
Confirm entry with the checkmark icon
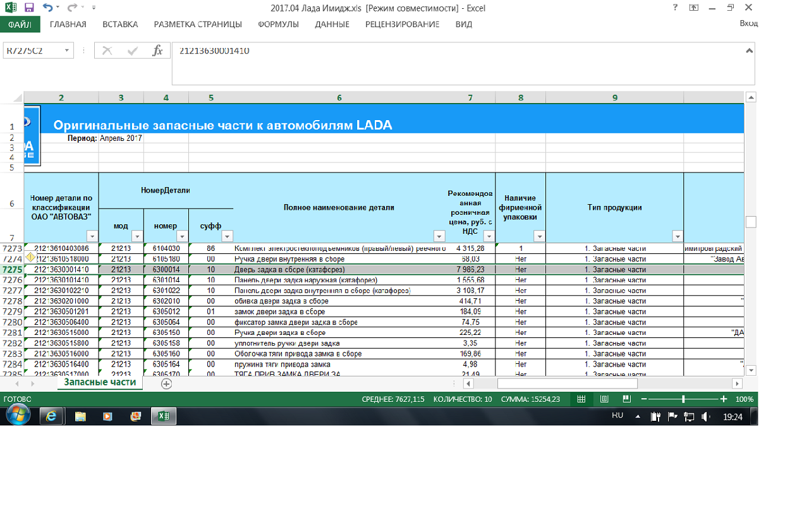133,51
